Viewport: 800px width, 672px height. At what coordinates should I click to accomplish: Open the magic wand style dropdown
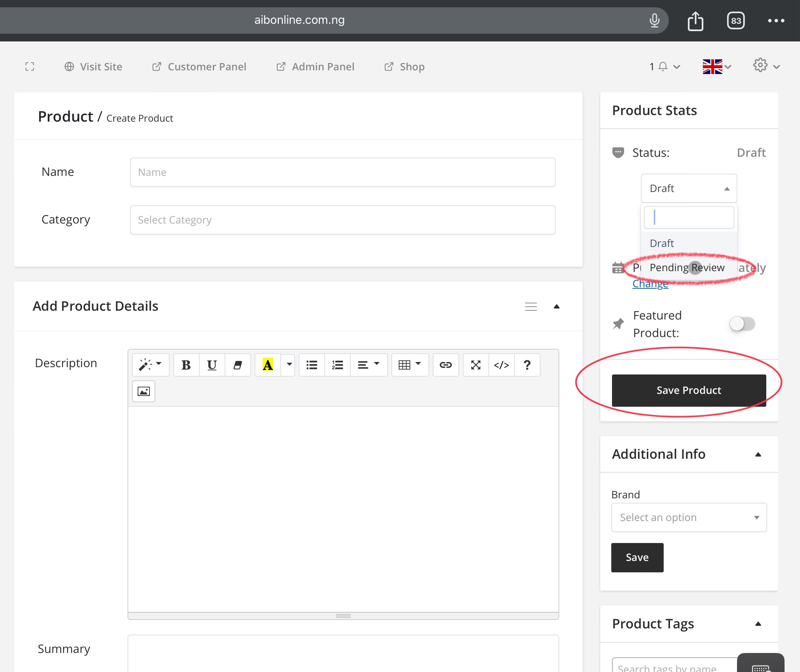151,365
